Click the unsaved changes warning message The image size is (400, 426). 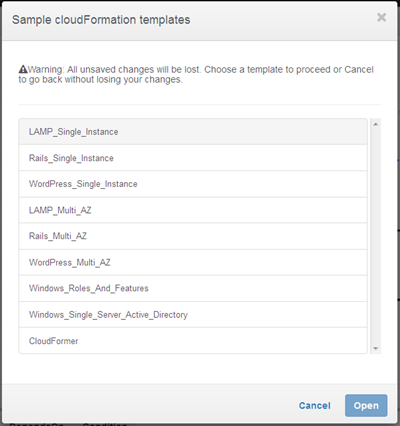(x=196, y=75)
